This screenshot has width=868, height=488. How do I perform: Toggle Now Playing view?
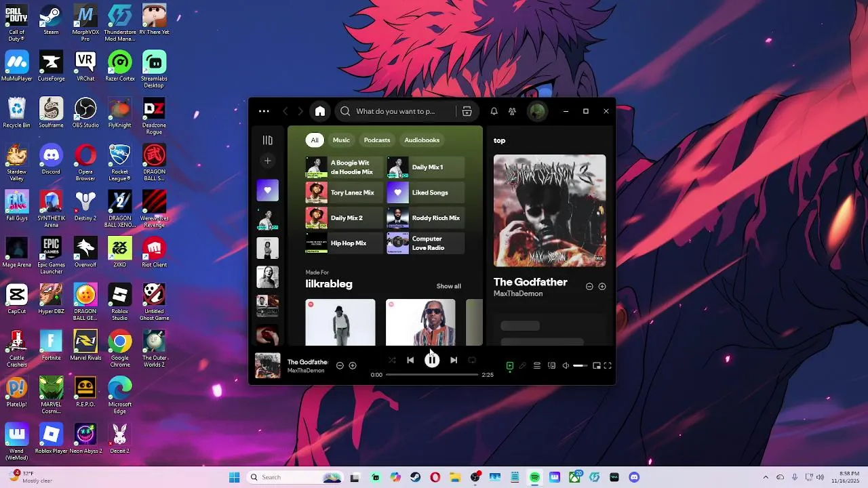click(x=510, y=366)
